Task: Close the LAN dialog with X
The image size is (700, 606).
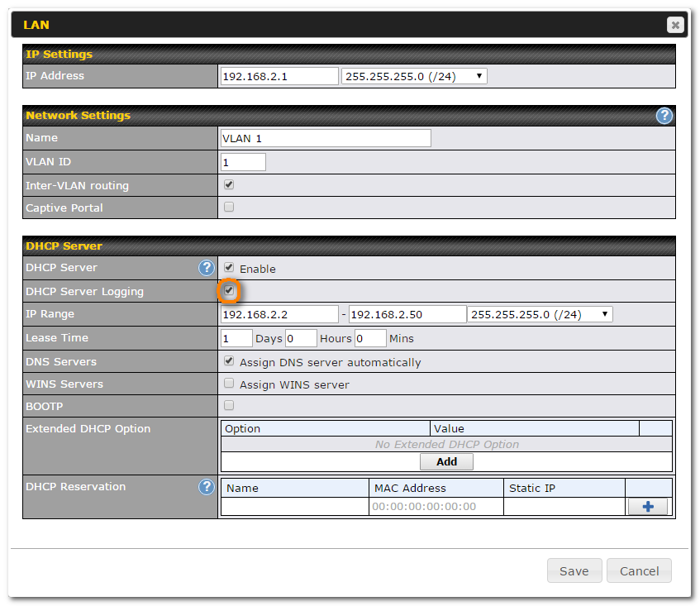Action: click(x=675, y=25)
